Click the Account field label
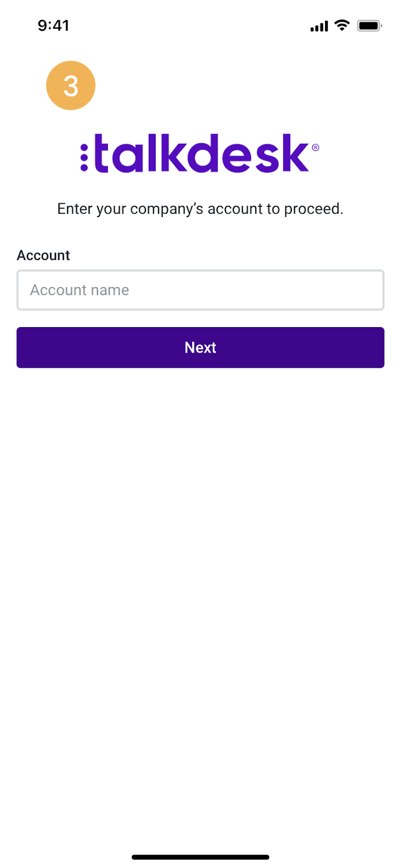 43,256
